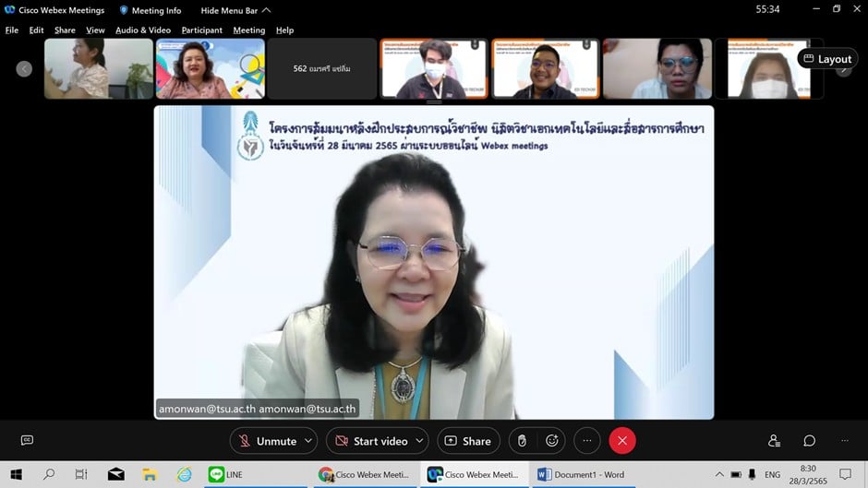Select masked man in black thumbnail
The image size is (868, 488).
(x=434, y=68)
